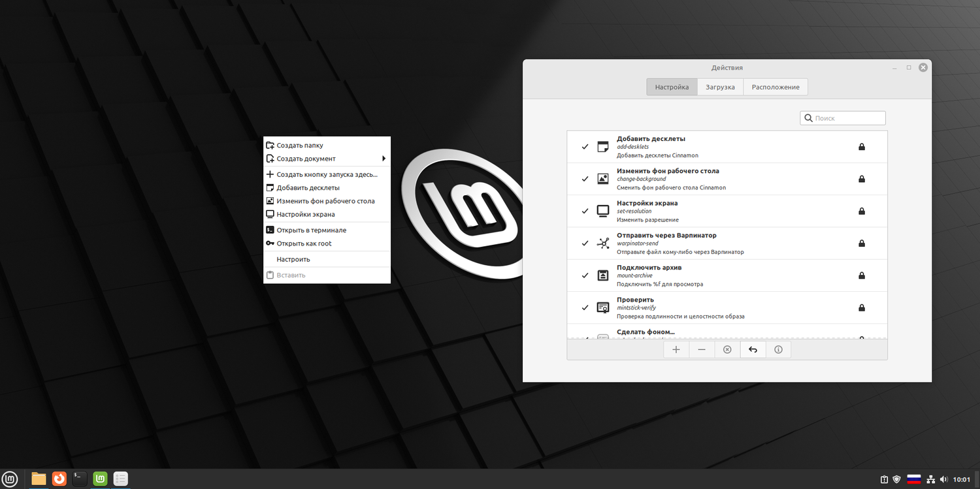Choose Настройки экрана in the context menu
The width and height of the screenshot is (980, 489).
pyautogui.click(x=327, y=214)
